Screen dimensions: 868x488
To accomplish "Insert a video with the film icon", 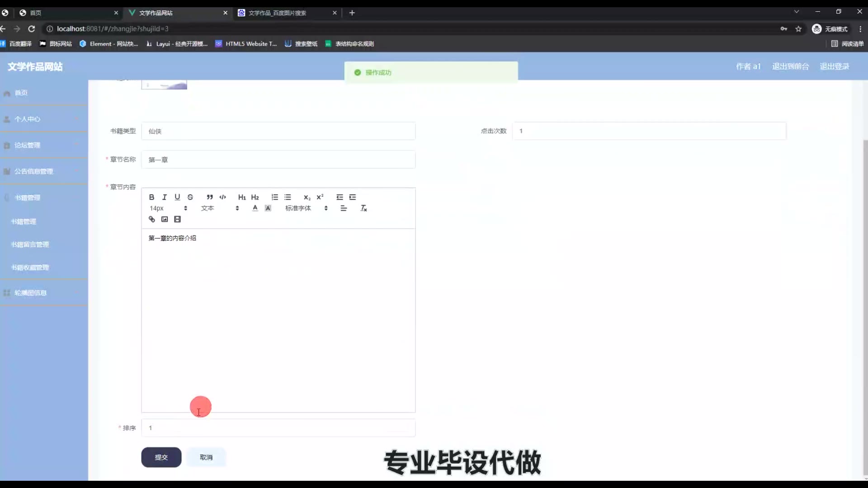I will (x=178, y=219).
